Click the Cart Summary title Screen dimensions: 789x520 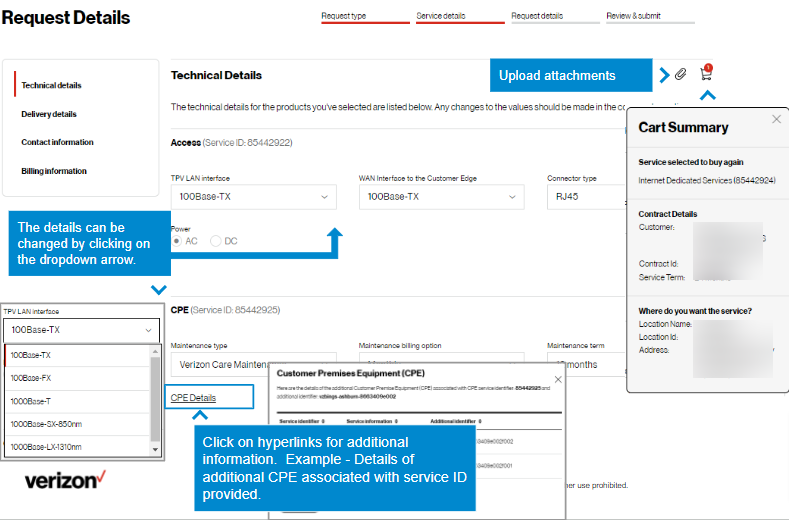(683, 127)
